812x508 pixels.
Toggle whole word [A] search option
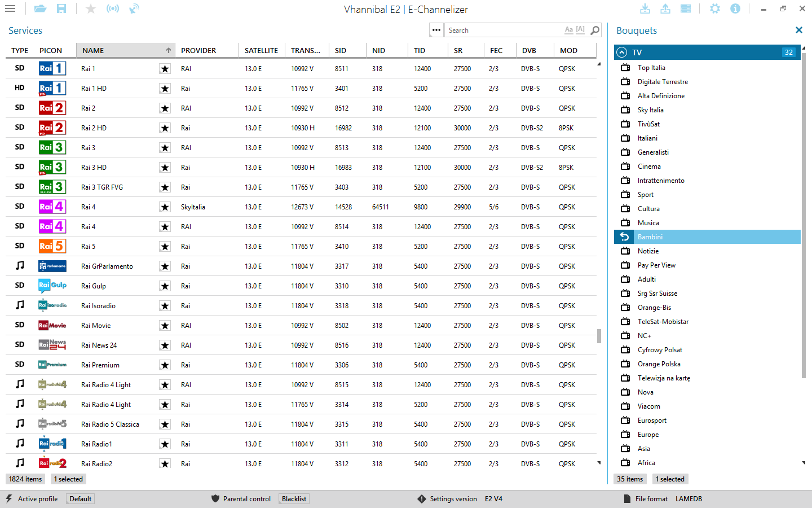580,30
